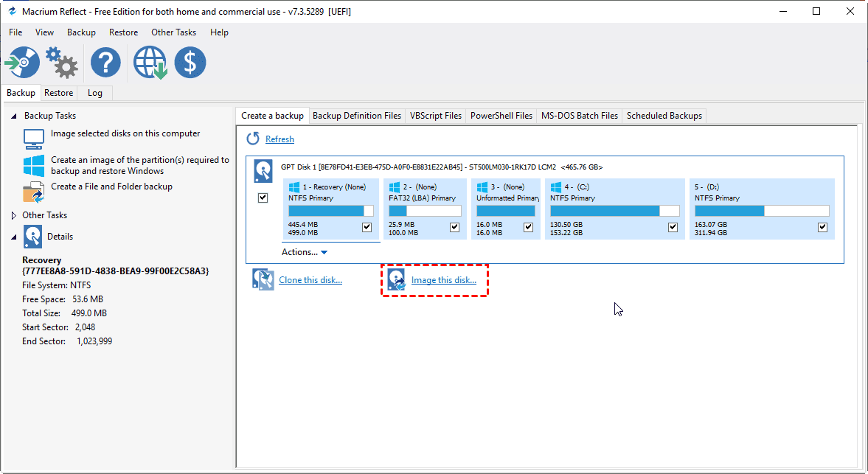The width and height of the screenshot is (868, 474).
Task: Click the Image this disk link
Action: (443, 280)
